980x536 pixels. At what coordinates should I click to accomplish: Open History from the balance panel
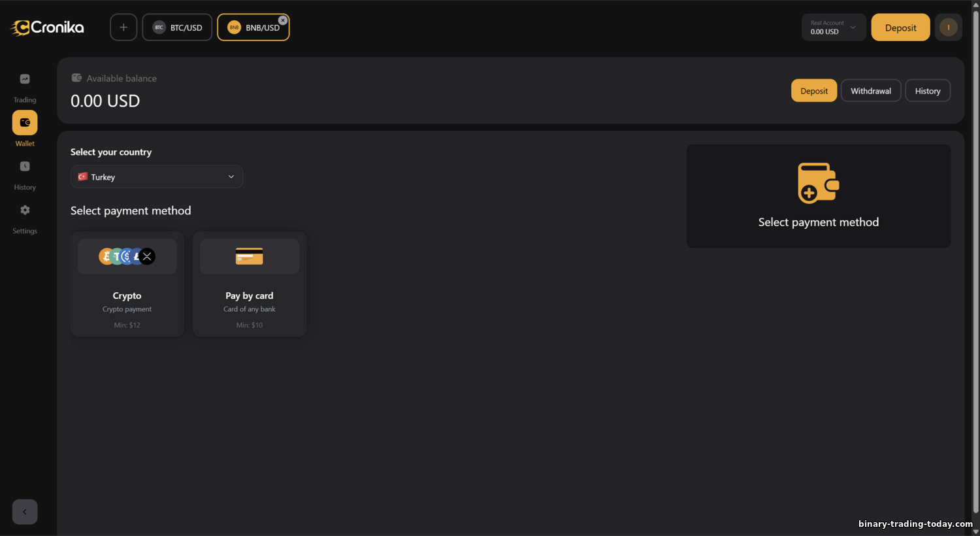(927, 91)
